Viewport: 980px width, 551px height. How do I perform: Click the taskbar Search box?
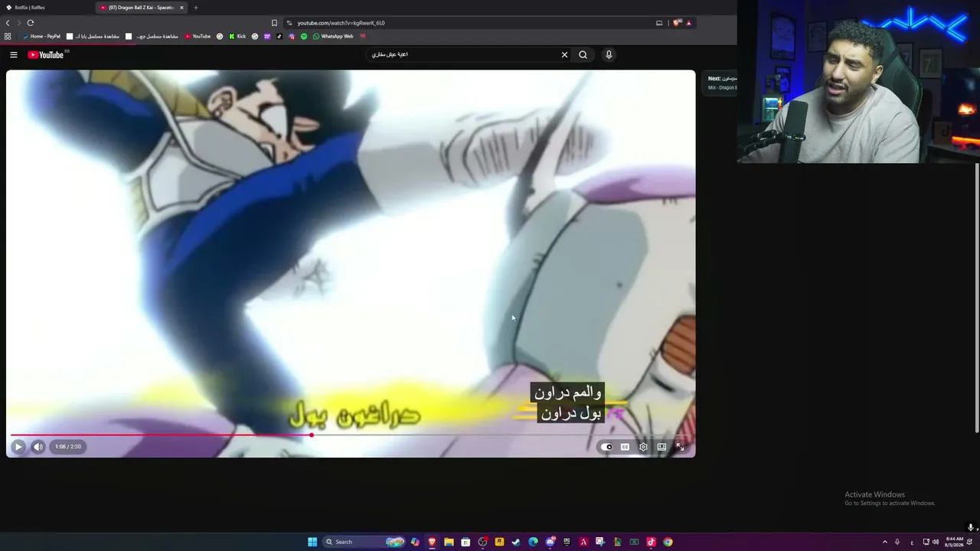[364, 542]
